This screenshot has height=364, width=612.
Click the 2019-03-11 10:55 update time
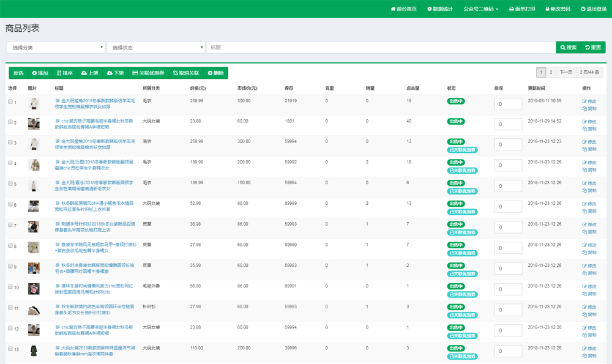pyautogui.click(x=545, y=101)
